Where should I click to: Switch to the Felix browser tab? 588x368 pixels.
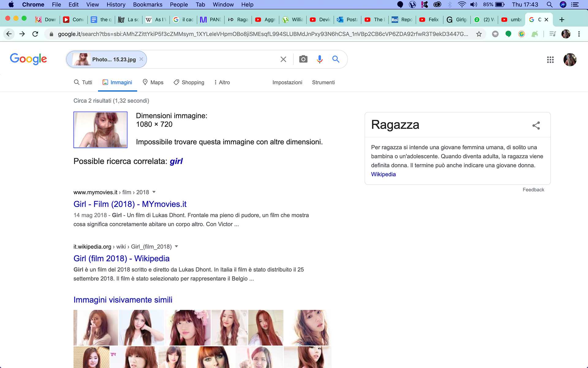tap(429, 20)
